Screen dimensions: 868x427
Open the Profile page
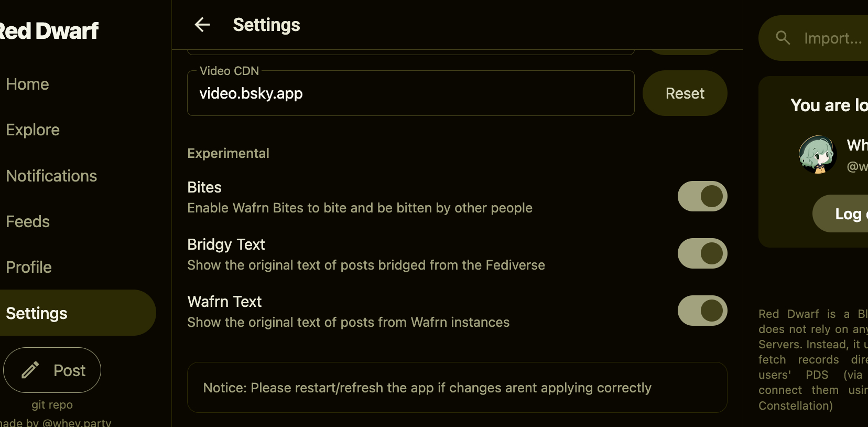(x=29, y=268)
